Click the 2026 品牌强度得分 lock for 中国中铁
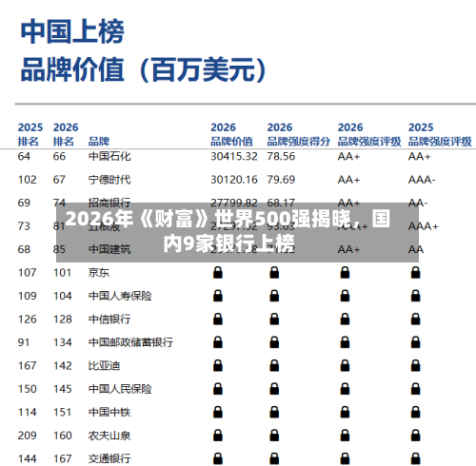476x466 pixels. click(x=274, y=412)
